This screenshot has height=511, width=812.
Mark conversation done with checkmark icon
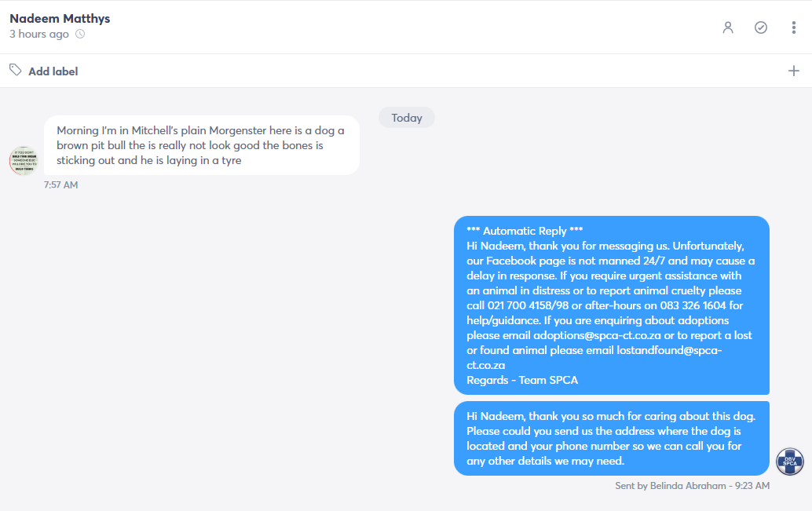tap(761, 27)
